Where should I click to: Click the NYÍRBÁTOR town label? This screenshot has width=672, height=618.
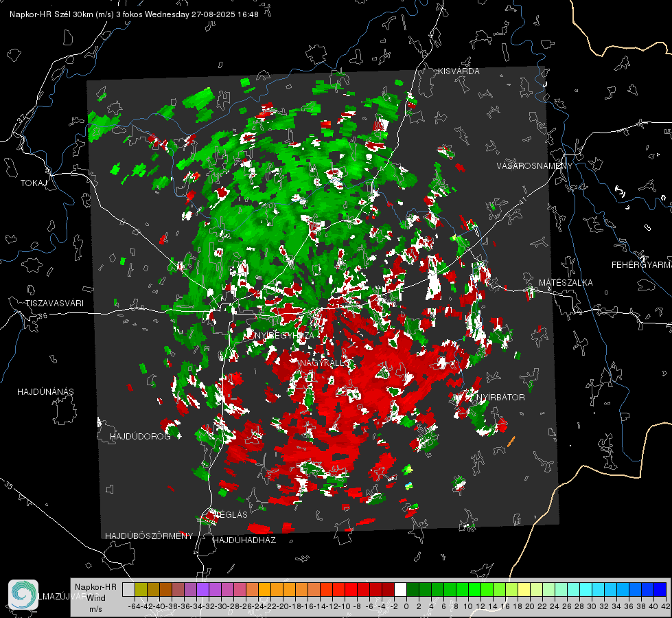(500, 398)
